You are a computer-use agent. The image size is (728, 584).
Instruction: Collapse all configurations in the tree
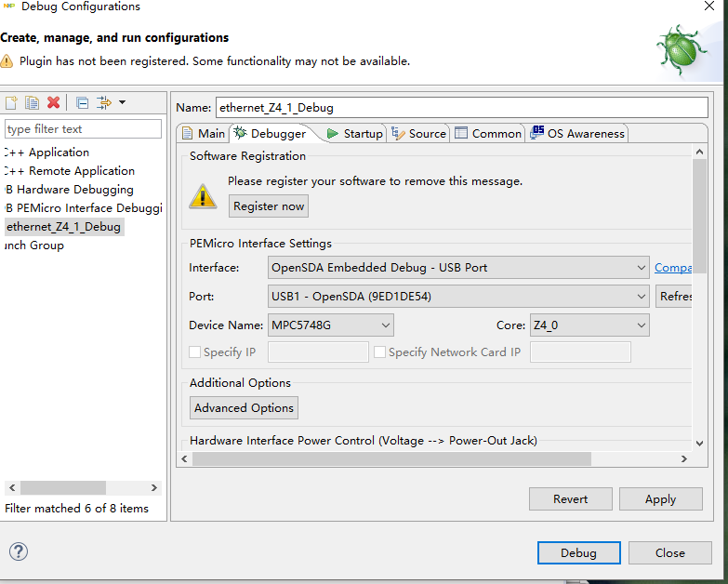[82, 102]
